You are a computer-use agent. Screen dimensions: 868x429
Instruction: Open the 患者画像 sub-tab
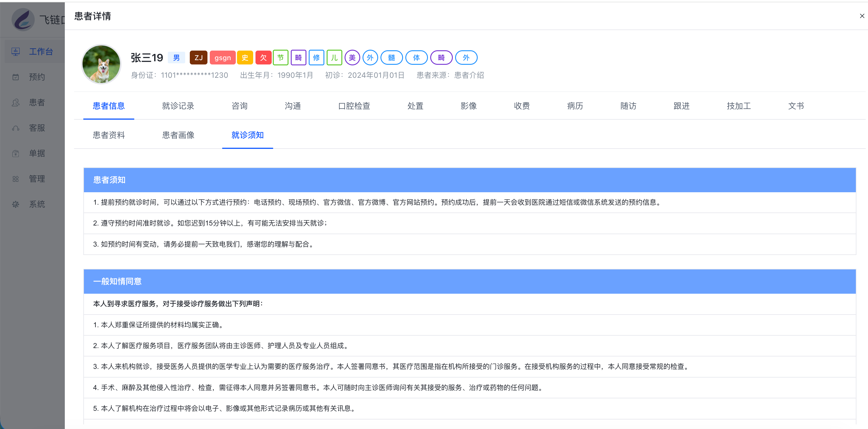(178, 135)
